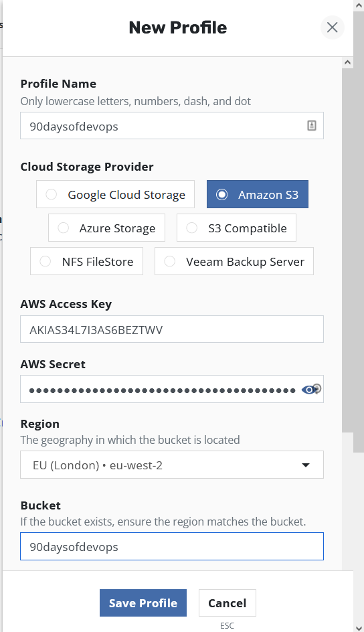Focus the Profile Name input field
This screenshot has height=632, width=364.
(x=172, y=126)
